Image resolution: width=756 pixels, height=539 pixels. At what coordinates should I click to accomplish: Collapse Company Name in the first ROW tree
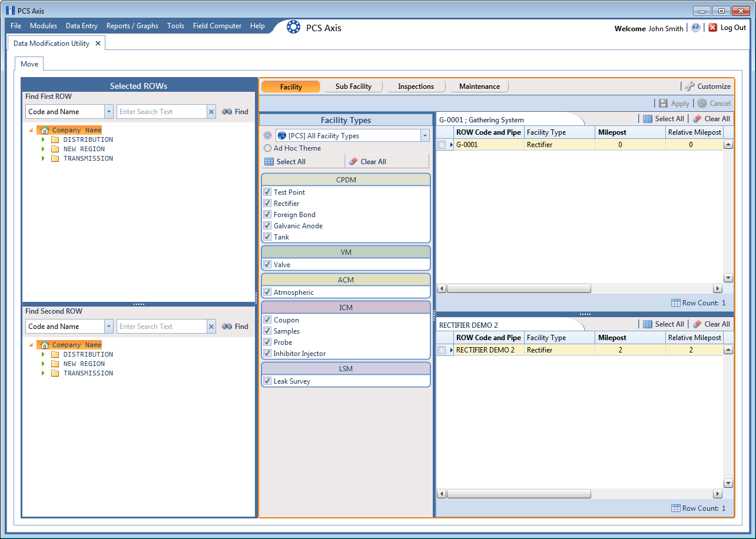pos(31,131)
